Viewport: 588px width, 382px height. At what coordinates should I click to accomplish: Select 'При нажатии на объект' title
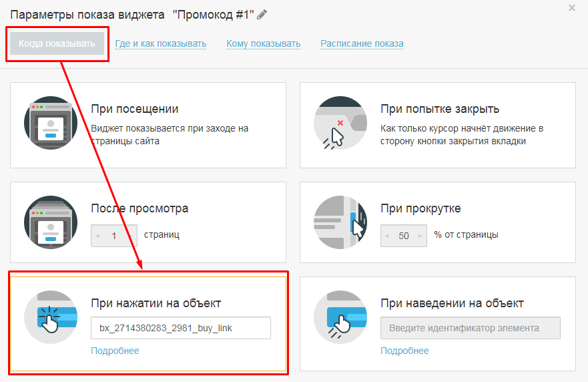[x=156, y=303]
